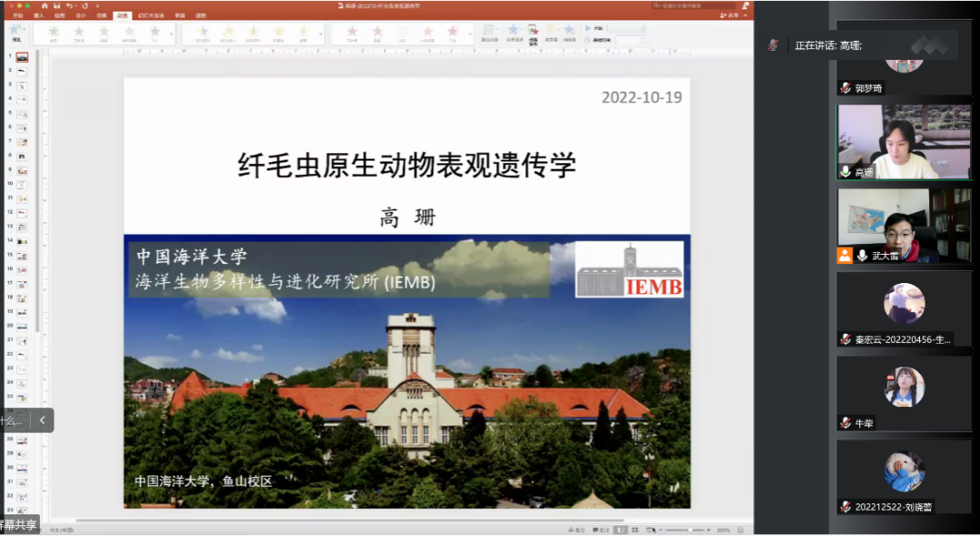
Task: Click the slide thumbnail panel scrollbar
Action: tap(38, 190)
